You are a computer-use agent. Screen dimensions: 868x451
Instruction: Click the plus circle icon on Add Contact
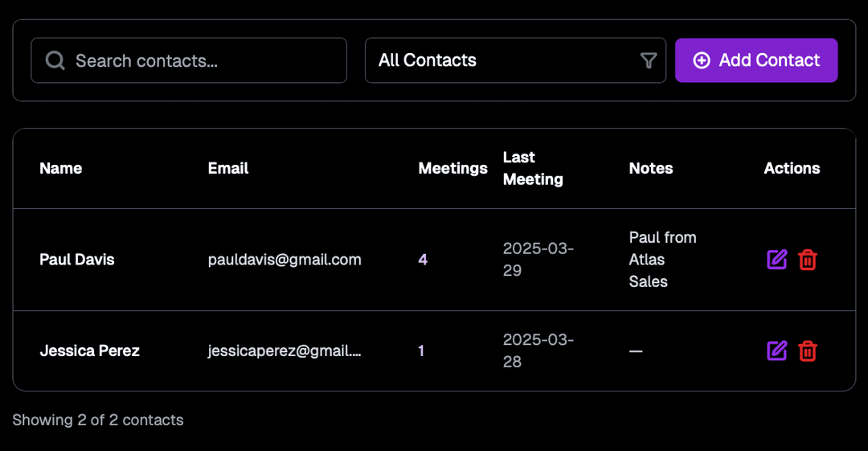[702, 60]
